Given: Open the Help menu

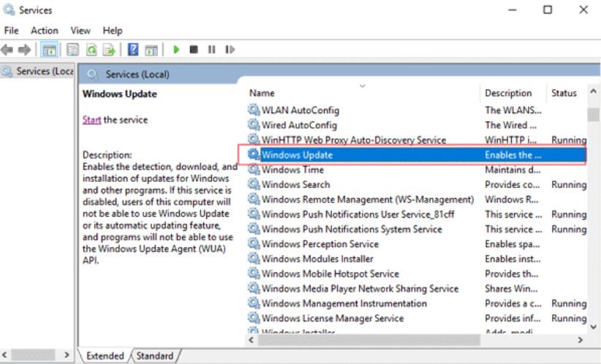Looking at the screenshot, I should (113, 30).
